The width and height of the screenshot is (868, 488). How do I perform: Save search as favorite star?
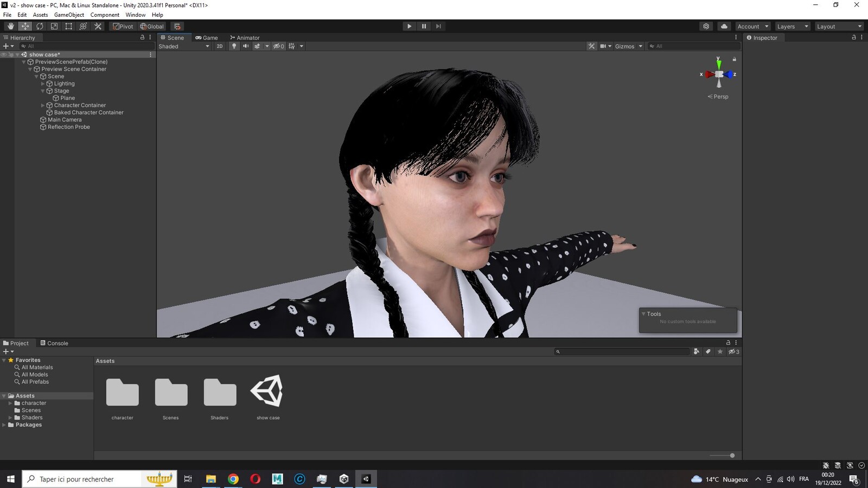tap(720, 351)
